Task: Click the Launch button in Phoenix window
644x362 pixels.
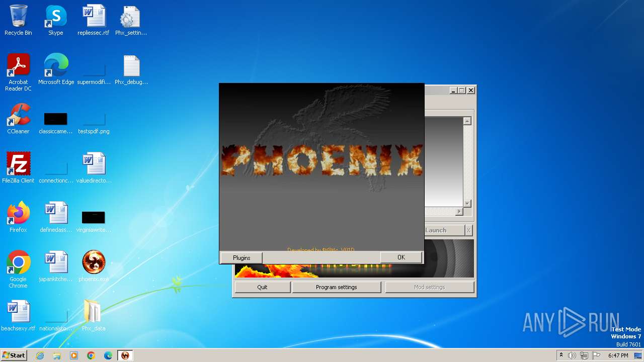Action: [444, 230]
